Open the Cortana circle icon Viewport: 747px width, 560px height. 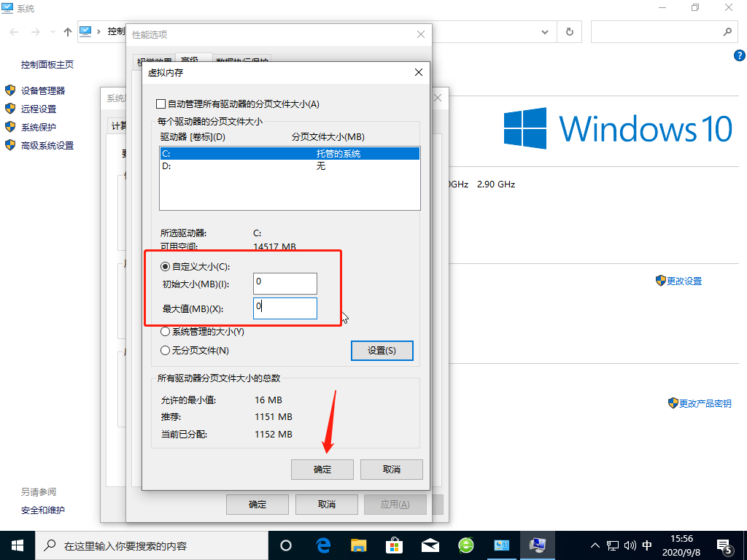286,545
